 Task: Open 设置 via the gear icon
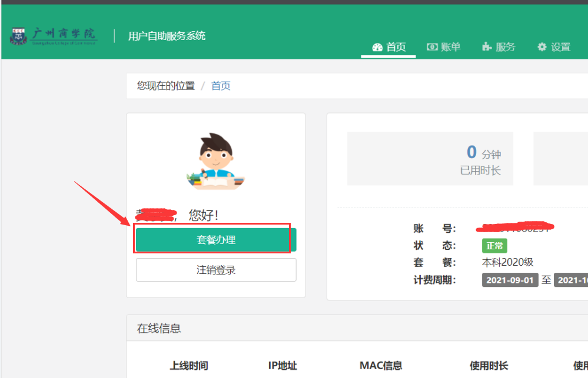click(542, 47)
